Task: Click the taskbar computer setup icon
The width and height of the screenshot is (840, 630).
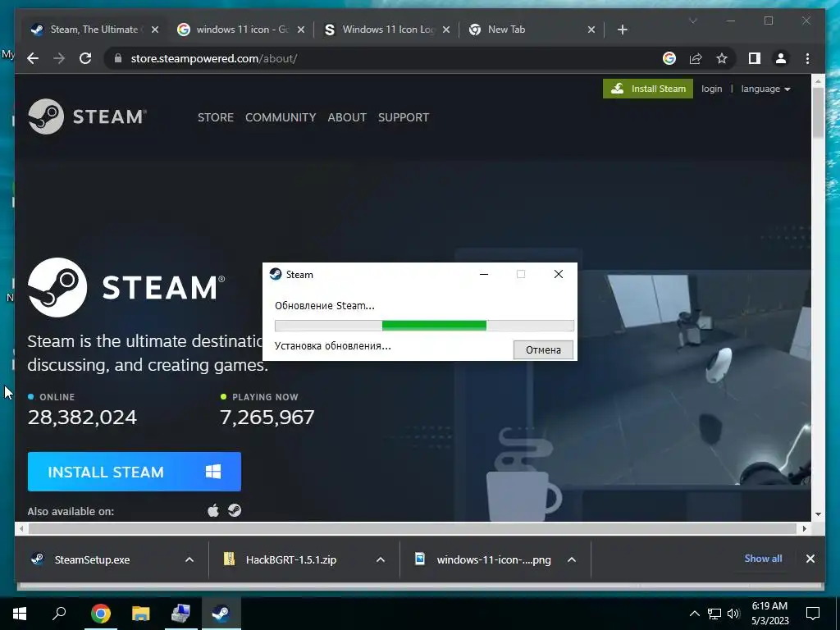Action: pos(181,614)
